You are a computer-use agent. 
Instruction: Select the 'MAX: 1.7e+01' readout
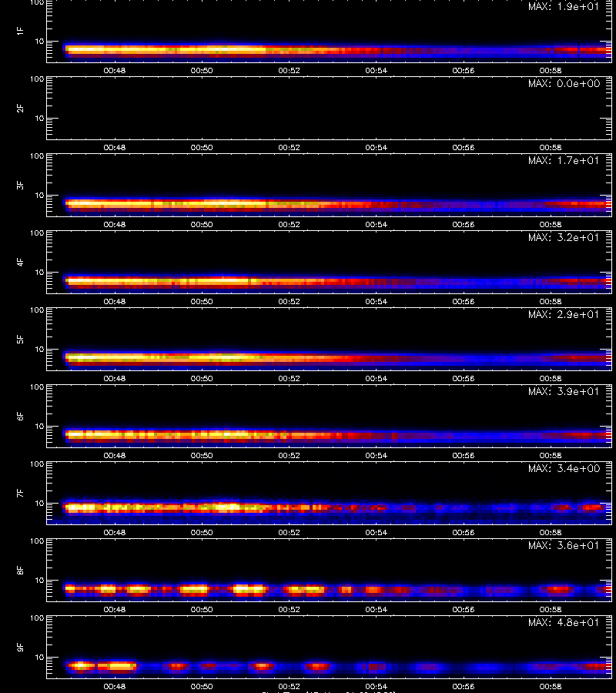point(564,160)
